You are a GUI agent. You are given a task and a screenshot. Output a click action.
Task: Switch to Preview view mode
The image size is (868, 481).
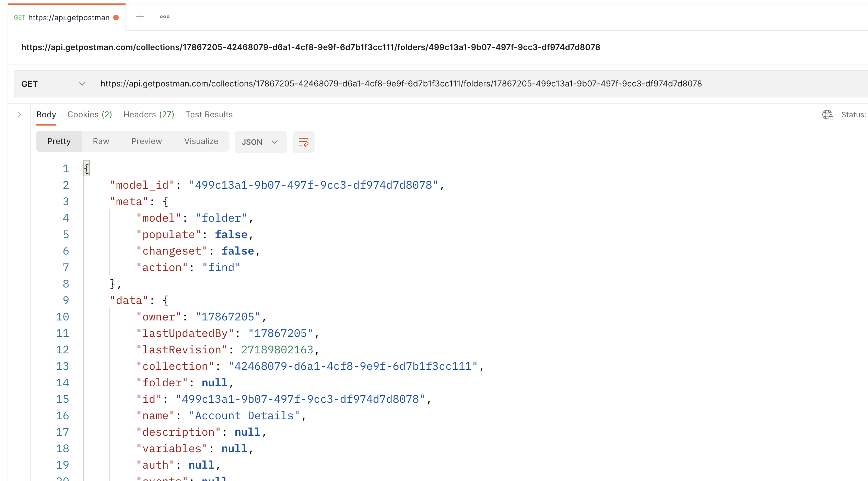click(x=146, y=141)
